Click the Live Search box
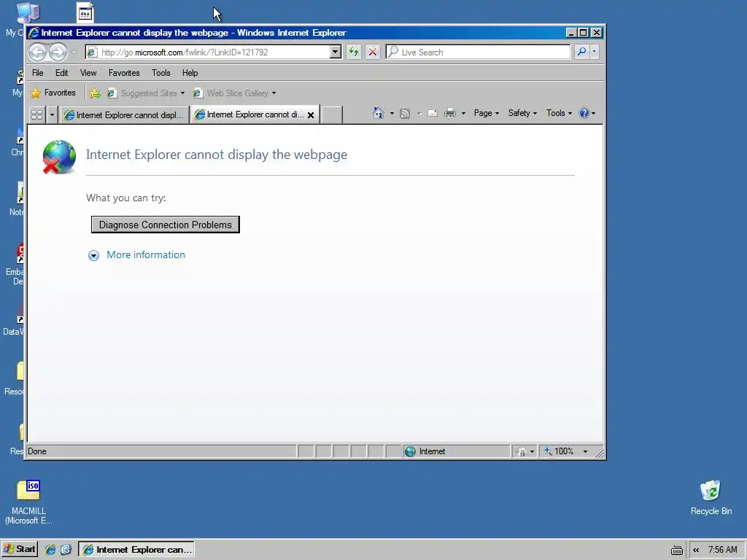The height and width of the screenshot is (560, 747). click(478, 52)
